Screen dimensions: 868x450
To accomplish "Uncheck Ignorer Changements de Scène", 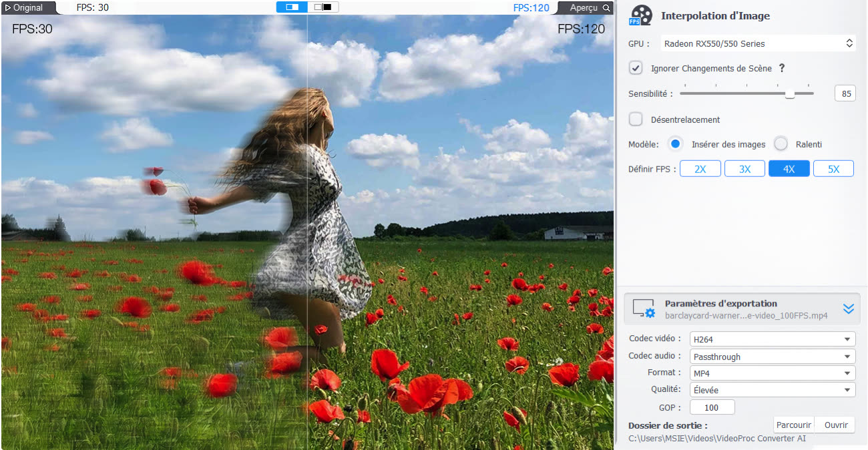I will (x=636, y=68).
